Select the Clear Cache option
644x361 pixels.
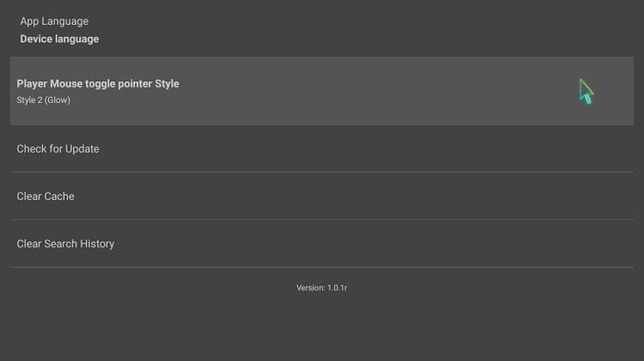(322, 196)
